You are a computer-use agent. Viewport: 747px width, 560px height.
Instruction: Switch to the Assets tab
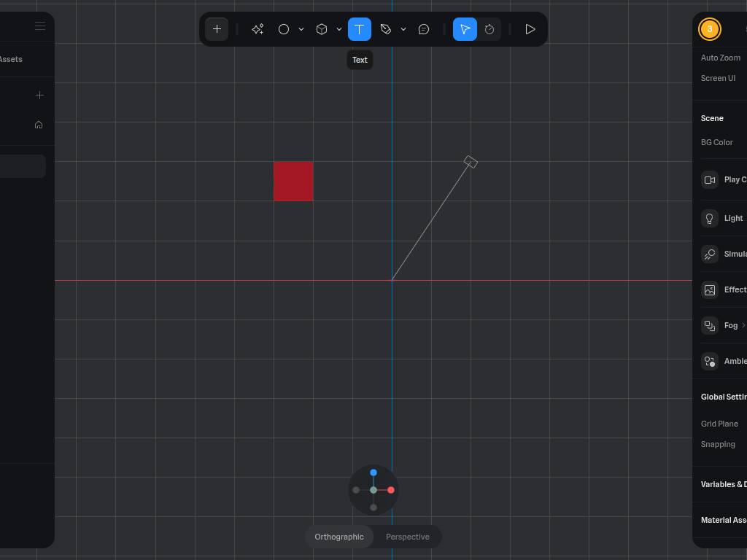click(x=11, y=59)
